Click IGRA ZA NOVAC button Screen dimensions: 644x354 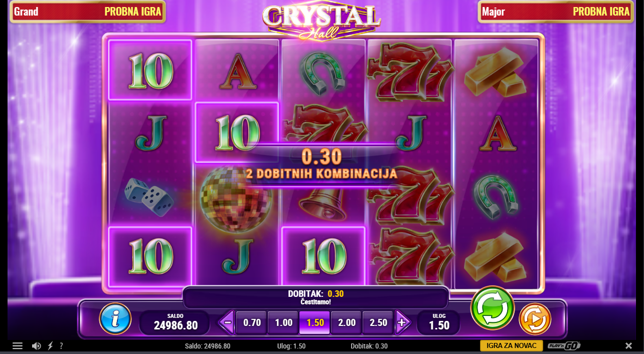(x=512, y=346)
